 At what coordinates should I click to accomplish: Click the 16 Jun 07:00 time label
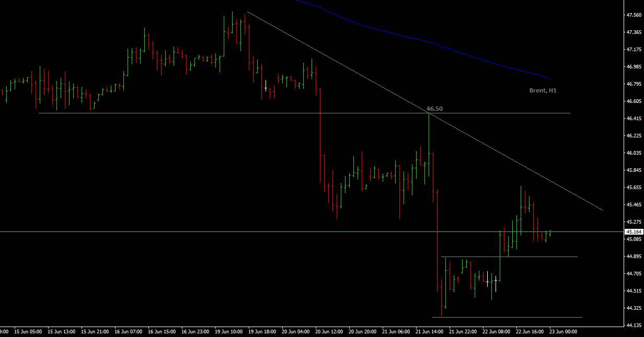click(128, 331)
